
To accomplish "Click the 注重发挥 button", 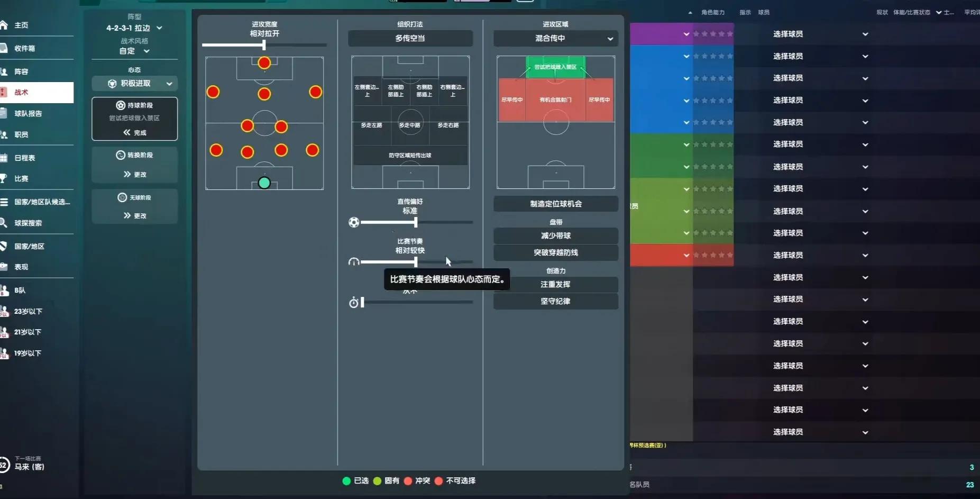I will point(556,284).
